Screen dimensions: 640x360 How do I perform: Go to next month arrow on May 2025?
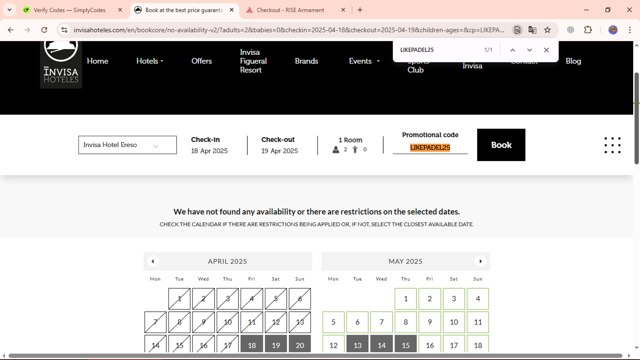tap(480, 261)
